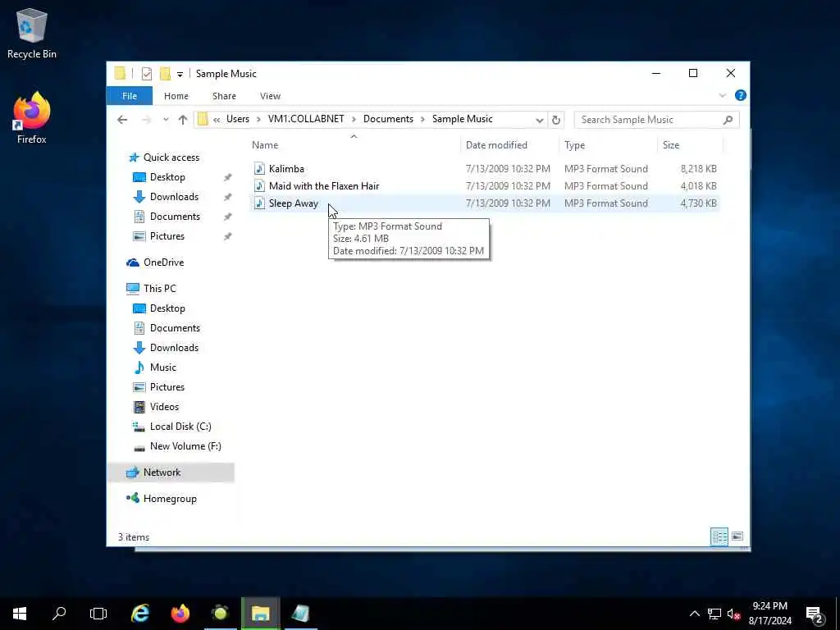Click the Sleep Away MP3 file icon
This screenshot has height=630, width=840.
click(x=259, y=203)
